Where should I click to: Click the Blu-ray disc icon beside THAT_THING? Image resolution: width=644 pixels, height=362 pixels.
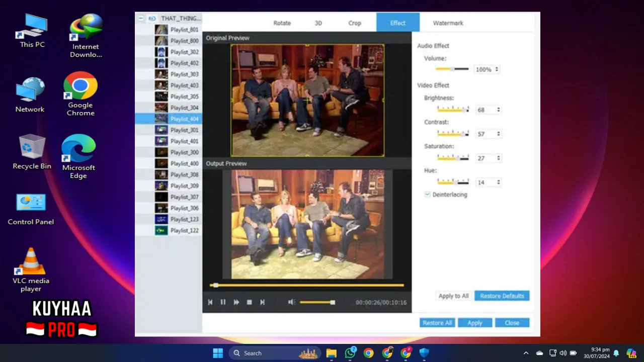(152, 18)
